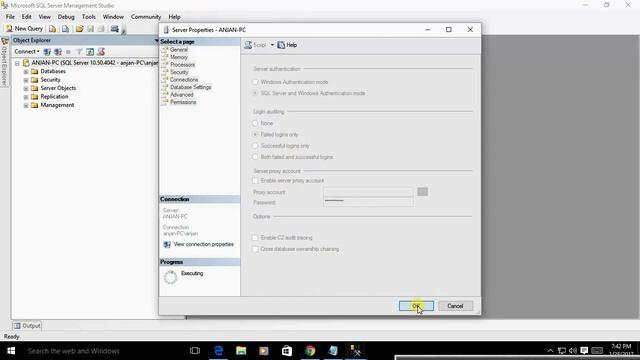Viewport: 640px width, 360px height.
Task: Click Disconnect icon in Object Explorer toolbar
Action: coord(58,52)
